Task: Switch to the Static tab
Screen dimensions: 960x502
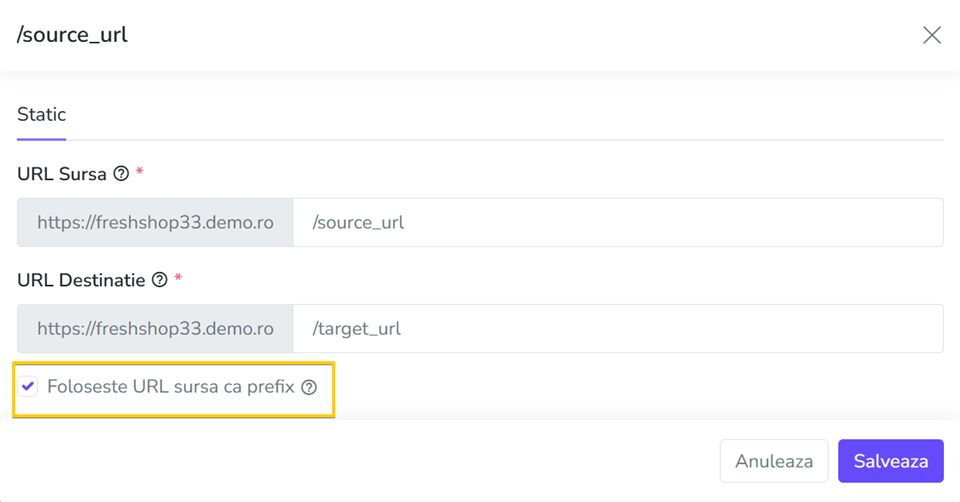Action: (x=42, y=114)
